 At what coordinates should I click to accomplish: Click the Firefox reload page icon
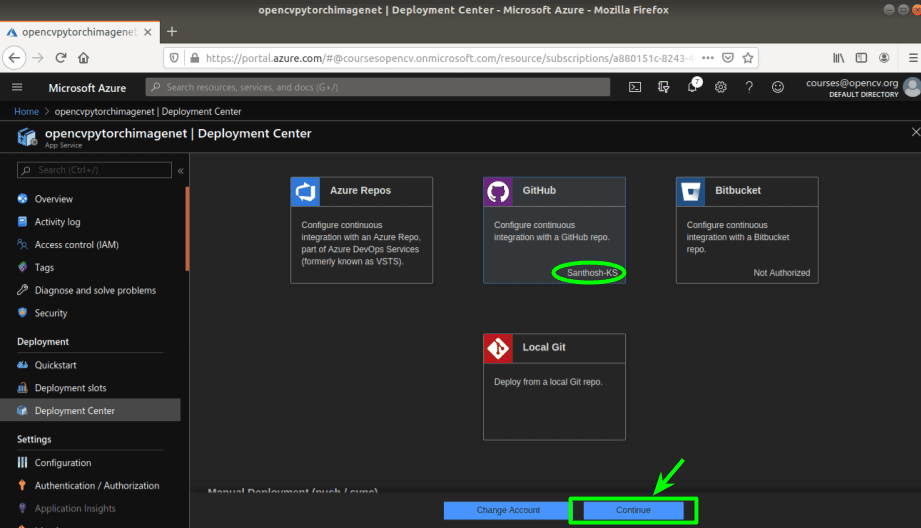pyautogui.click(x=60, y=58)
